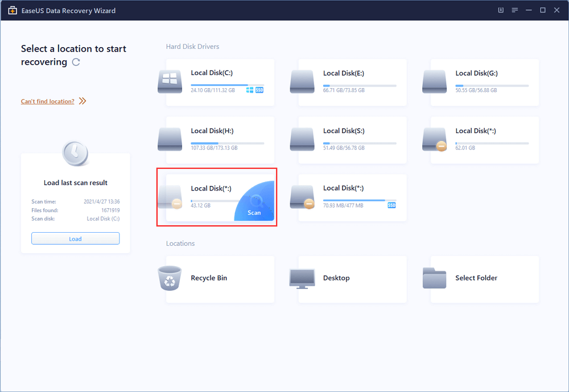Click the Hard Disk Drivers section heading
569x392 pixels.
pos(193,47)
